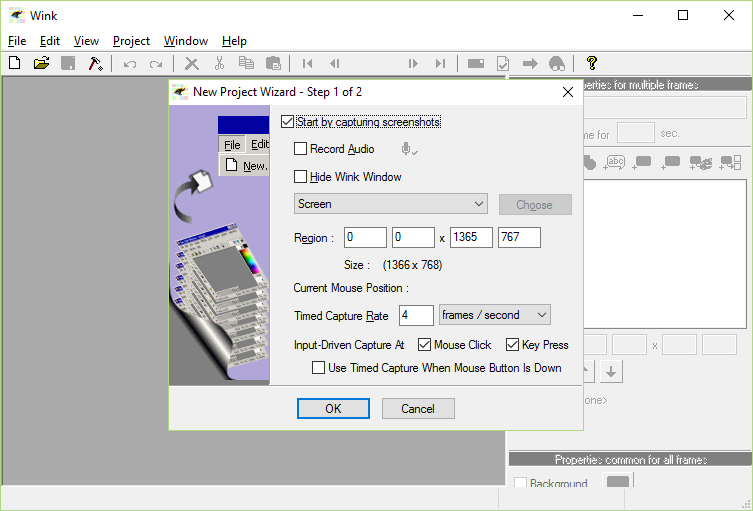Click the microphone audio settings icon
Viewport: 753px width, 511px height.
[409, 149]
